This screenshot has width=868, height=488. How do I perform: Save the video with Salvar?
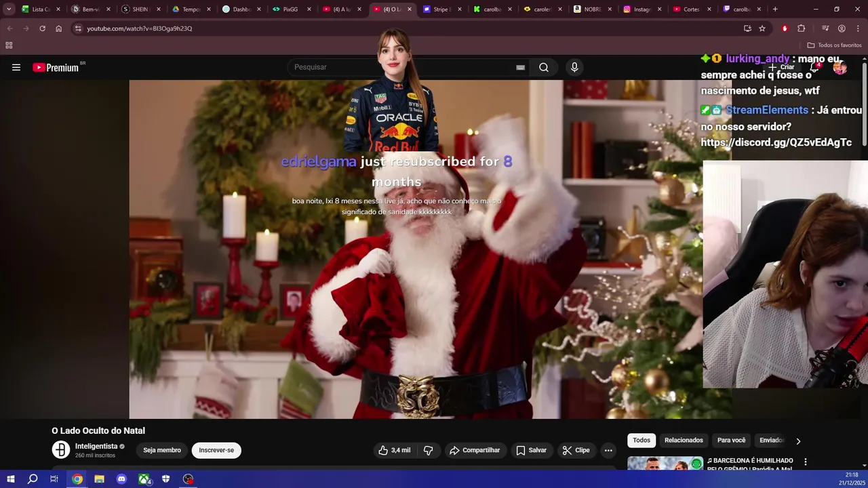[531, 450]
